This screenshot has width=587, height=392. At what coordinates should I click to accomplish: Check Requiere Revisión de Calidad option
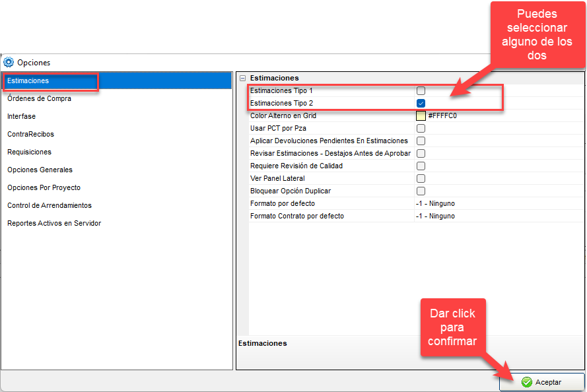pyautogui.click(x=421, y=166)
